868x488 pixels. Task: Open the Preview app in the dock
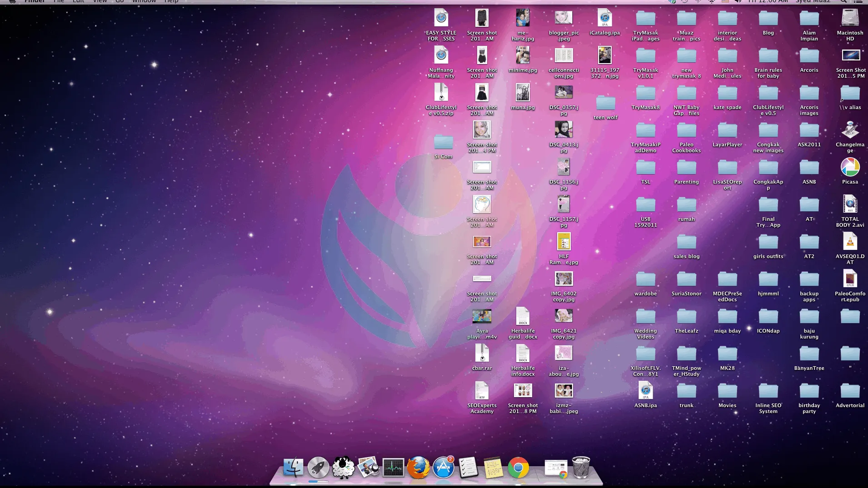click(x=368, y=468)
